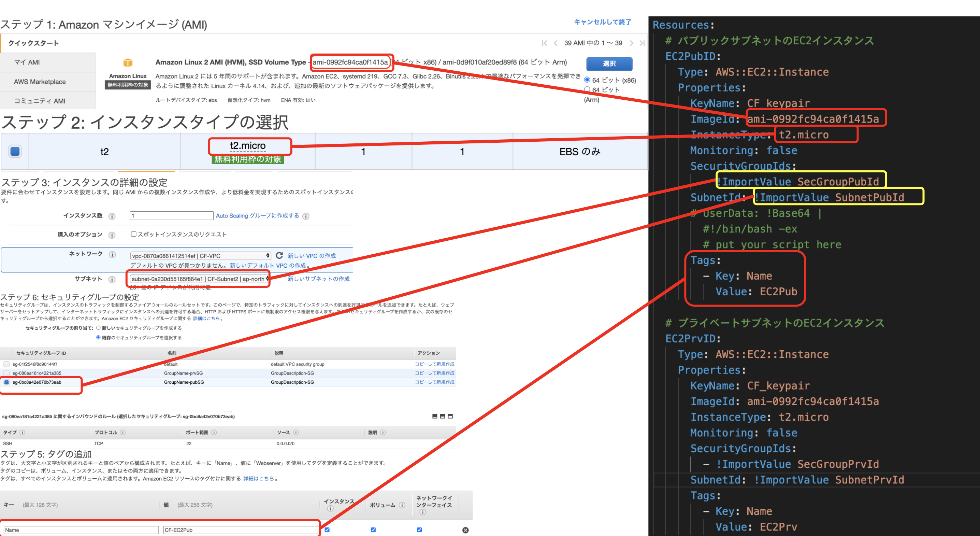This screenshot has width=980, height=536.
Task: Enable the スポットインスタンスのリクエスト checkbox
Action: pos(133,234)
